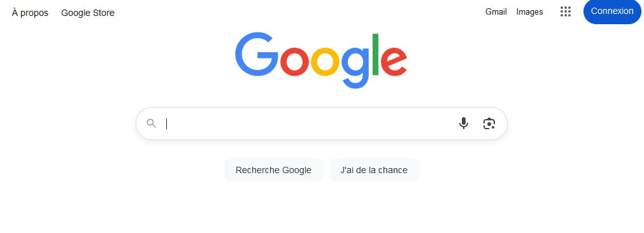Open the Gmail link
Viewport: 644px width, 233px height.
(x=496, y=12)
